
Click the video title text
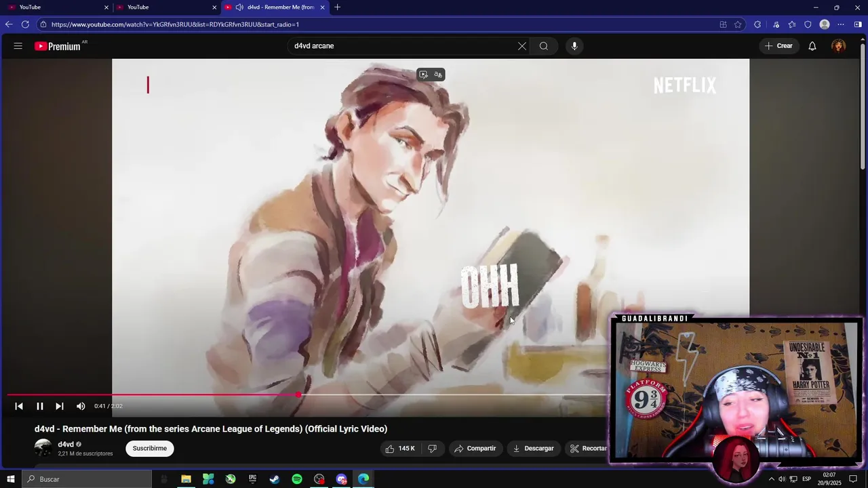[211, 429]
